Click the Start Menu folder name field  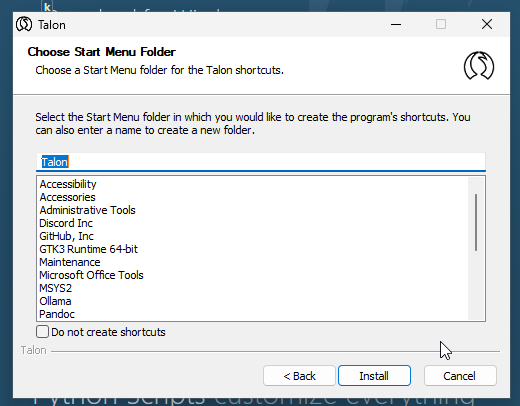[261, 162]
